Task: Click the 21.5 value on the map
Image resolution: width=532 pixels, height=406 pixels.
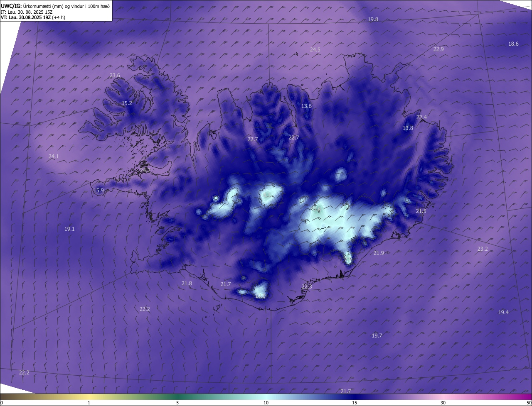Action: coord(421,211)
